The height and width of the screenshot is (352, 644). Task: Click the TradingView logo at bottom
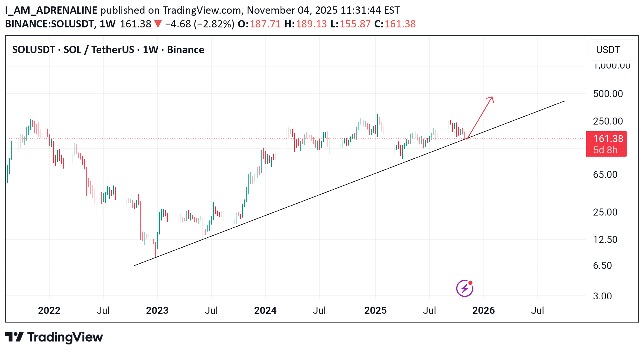(x=54, y=337)
